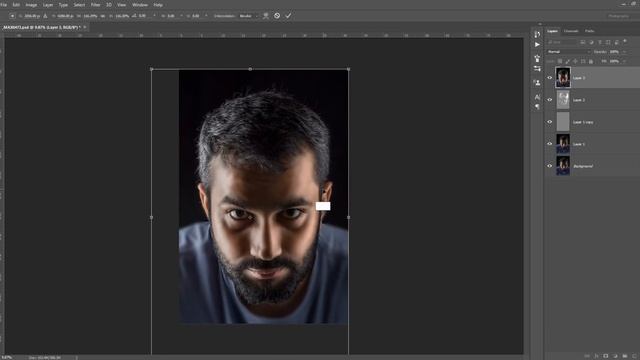Open the Help menu

158,5
